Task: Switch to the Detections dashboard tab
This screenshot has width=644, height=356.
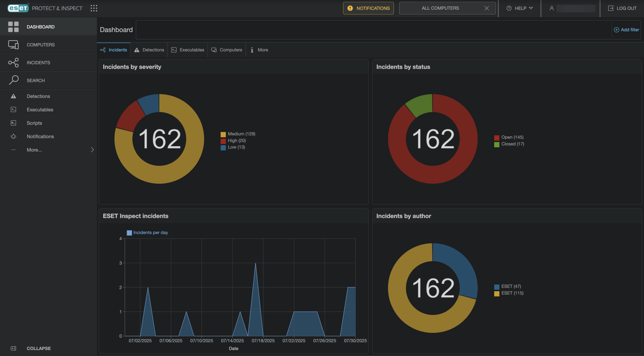Action: pyautogui.click(x=149, y=50)
